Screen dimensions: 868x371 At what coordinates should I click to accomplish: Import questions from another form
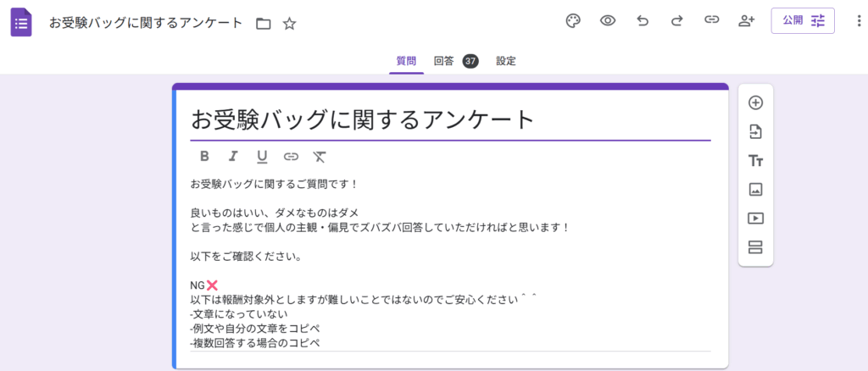click(x=755, y=131)
